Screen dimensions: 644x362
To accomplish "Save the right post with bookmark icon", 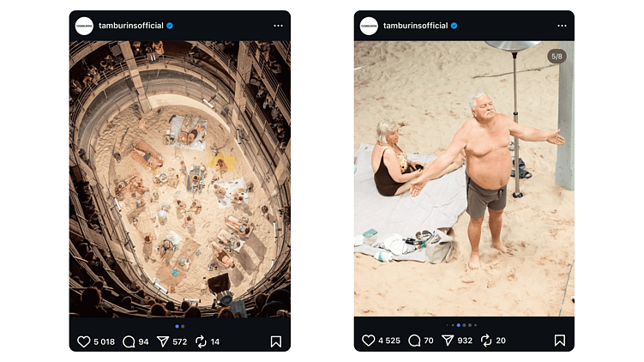I will [x=560, y=341].
